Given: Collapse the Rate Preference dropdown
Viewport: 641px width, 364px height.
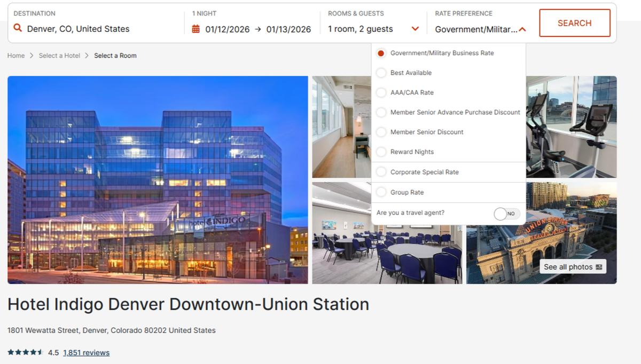Looking at the screenshot, I should [522, 29].
